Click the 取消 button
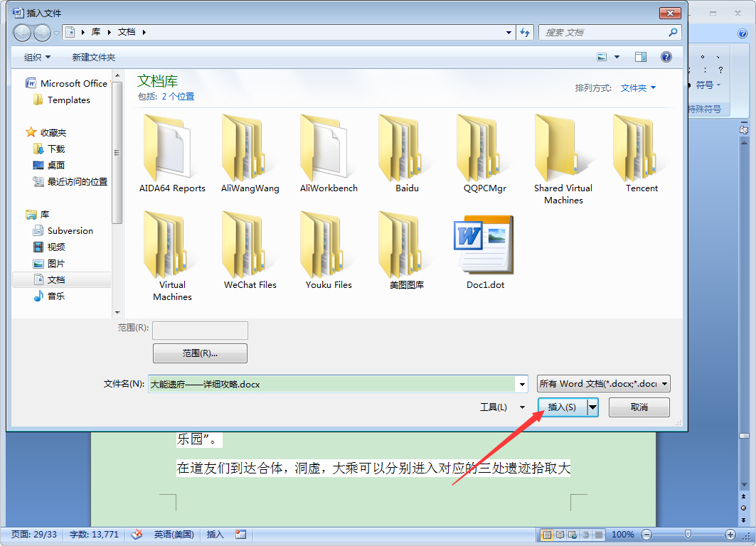 click(x=639, y=407)
